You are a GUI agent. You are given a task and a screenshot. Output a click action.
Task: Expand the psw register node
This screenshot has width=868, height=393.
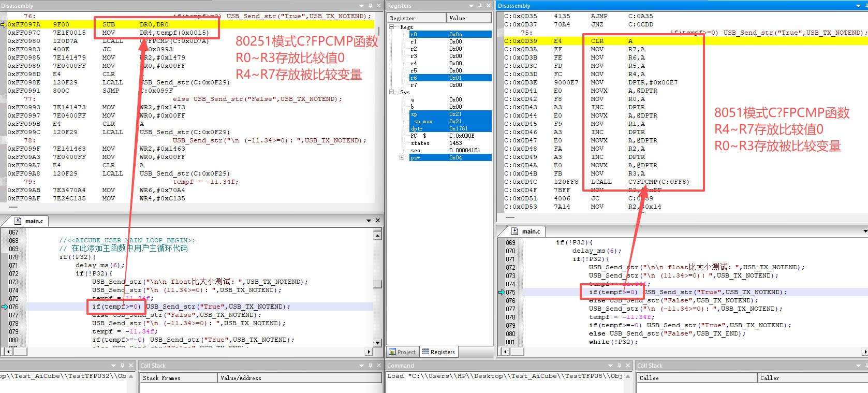click(402, 157)
